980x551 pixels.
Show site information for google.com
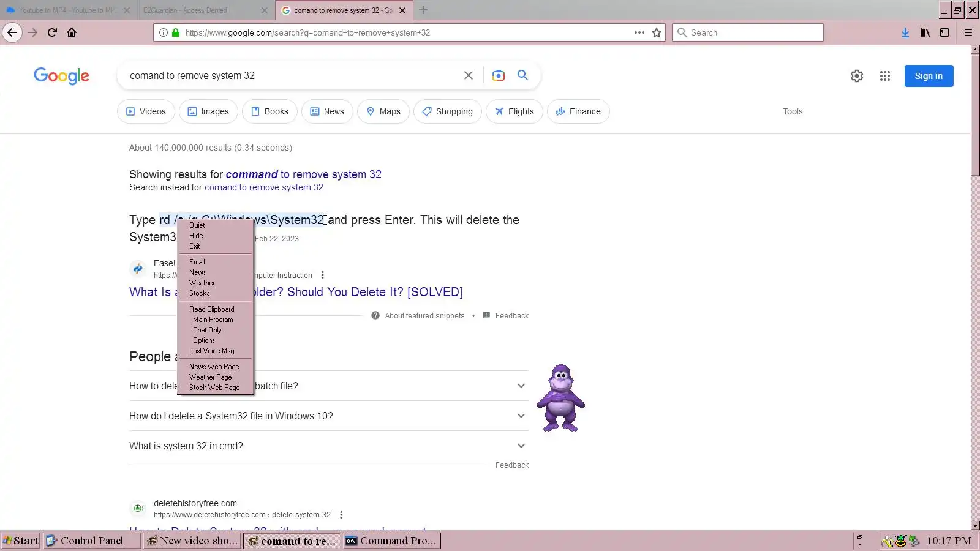tap(163, 32)
